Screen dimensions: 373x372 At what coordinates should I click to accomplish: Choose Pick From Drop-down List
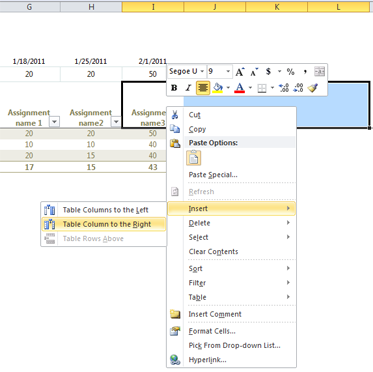click(x=231, y=346)
